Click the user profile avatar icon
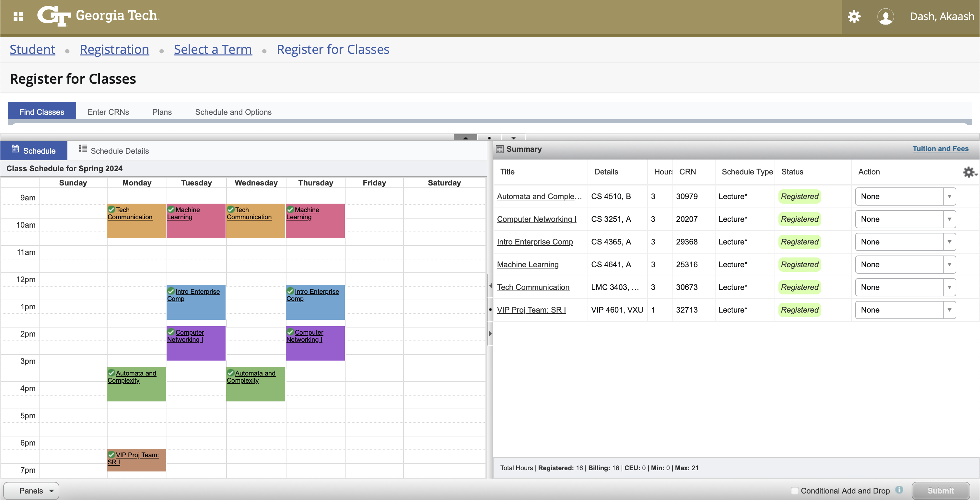980x500 pixels. [885, 17]
